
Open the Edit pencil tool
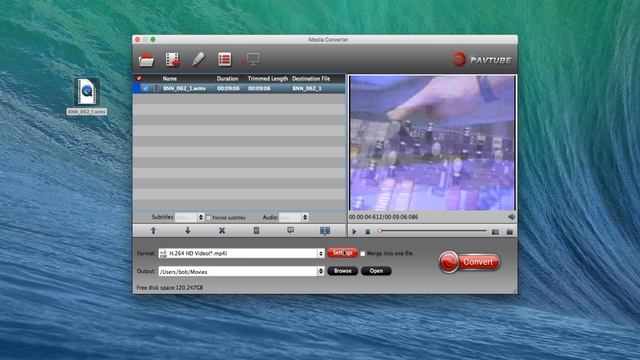198,59
